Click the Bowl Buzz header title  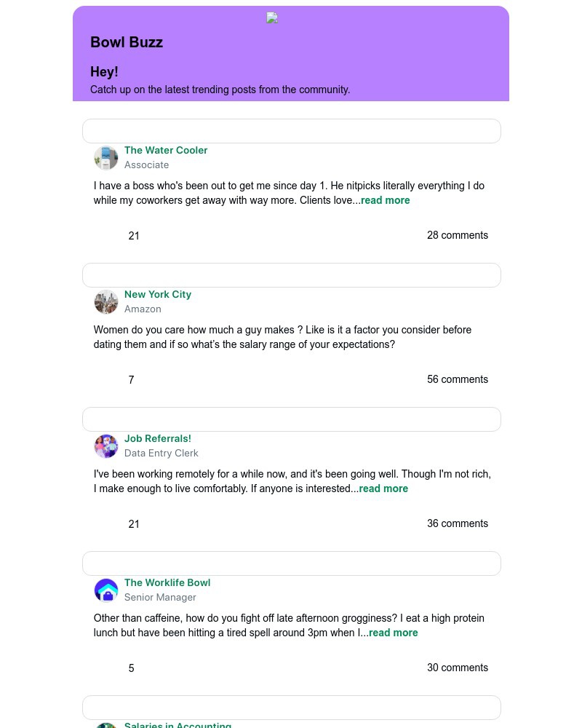(127, 42)
